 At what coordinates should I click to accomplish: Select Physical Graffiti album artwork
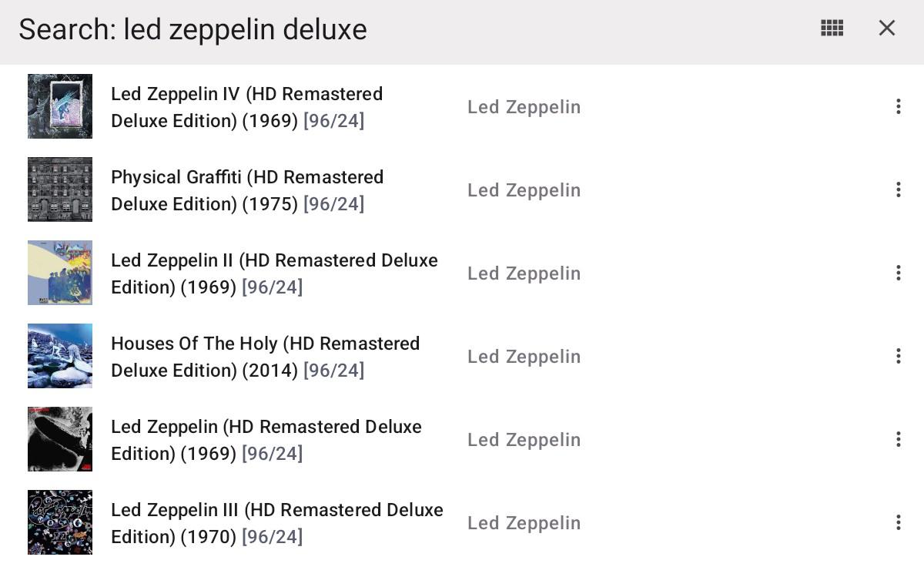pyautogui.click(x=60, y=190)
